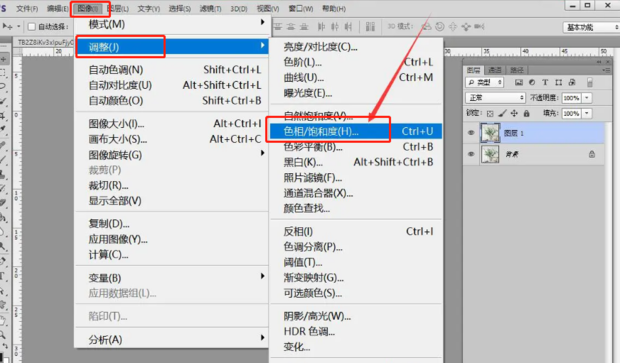Filter layers by shape layers icon
The image size is (620, 363).
click(x=558, y=82)
